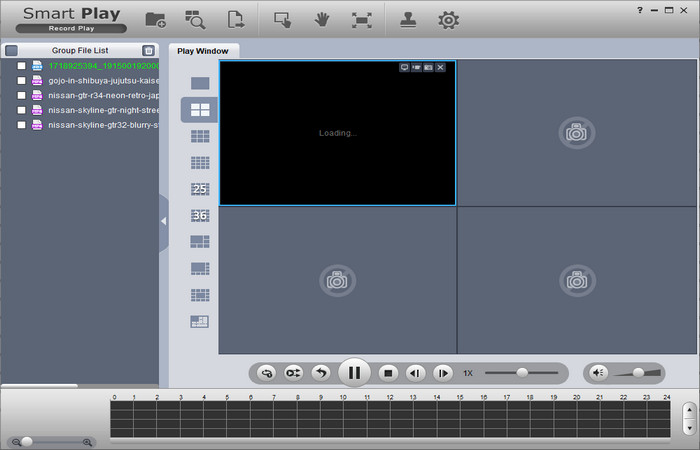Check the nissan-gtr-r34-neon file checkbox
700x450 pixels.
tap(21, 95)
